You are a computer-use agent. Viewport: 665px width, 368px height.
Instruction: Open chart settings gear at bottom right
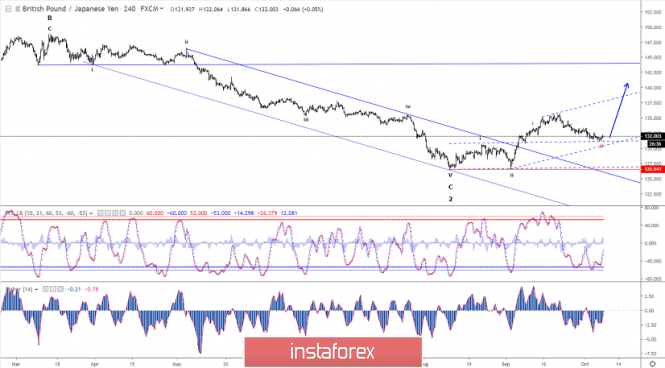click(x=653, y=364)
